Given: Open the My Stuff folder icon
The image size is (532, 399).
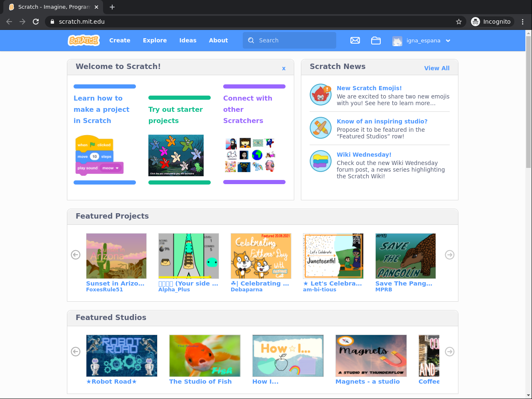Looking at the screenshot, I should [x=376, y=40].
